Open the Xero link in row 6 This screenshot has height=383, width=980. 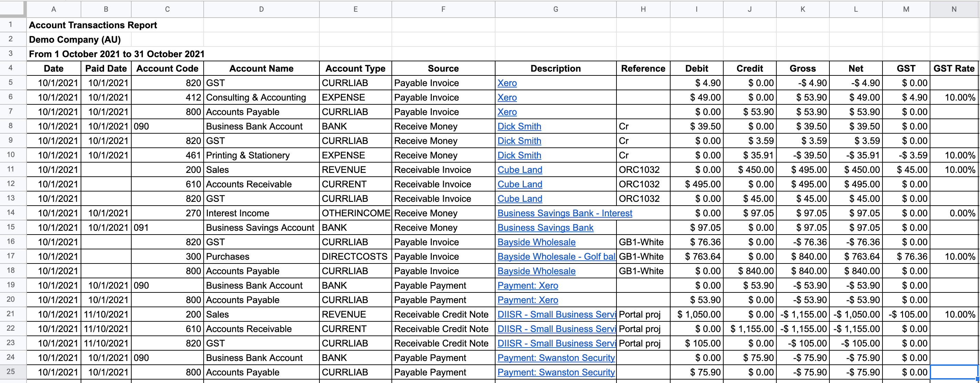507,97
